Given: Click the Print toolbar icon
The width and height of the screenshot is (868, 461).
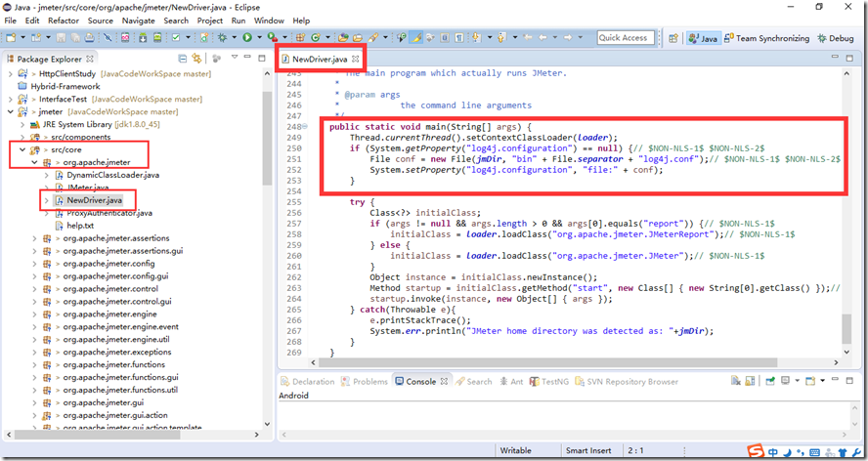Looking at the screenshot, I should point(89,38).
